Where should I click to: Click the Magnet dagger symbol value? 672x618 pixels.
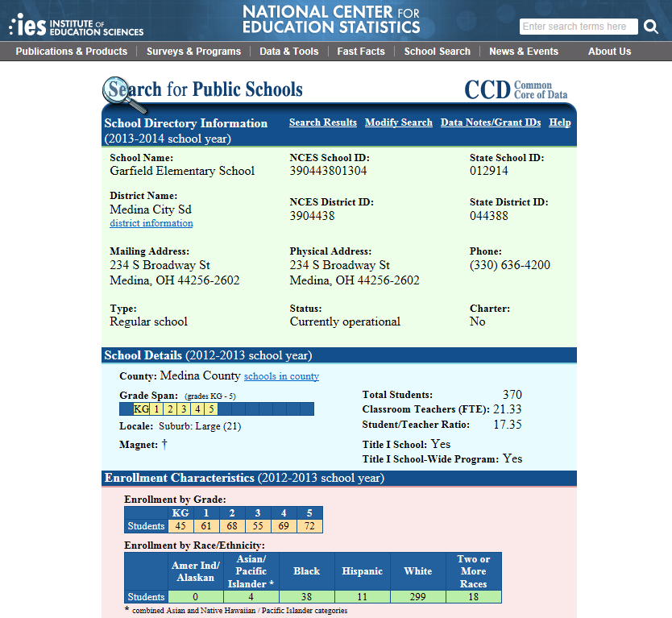pyautogui.click(x=164, y=445)
